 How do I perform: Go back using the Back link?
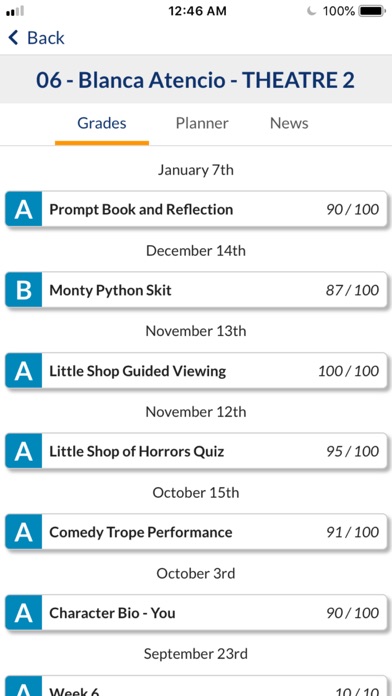pyautogui.click(x=36, y=38)
